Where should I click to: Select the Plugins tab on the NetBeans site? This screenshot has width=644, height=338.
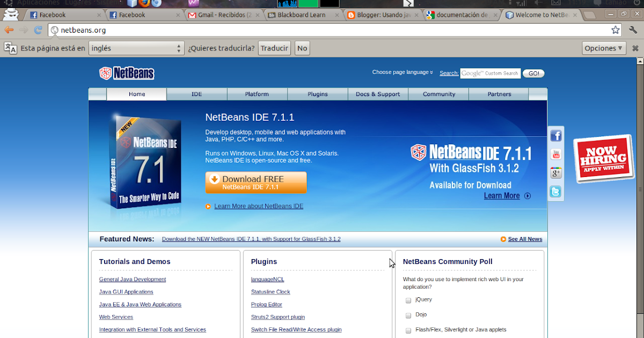point(317,94)
